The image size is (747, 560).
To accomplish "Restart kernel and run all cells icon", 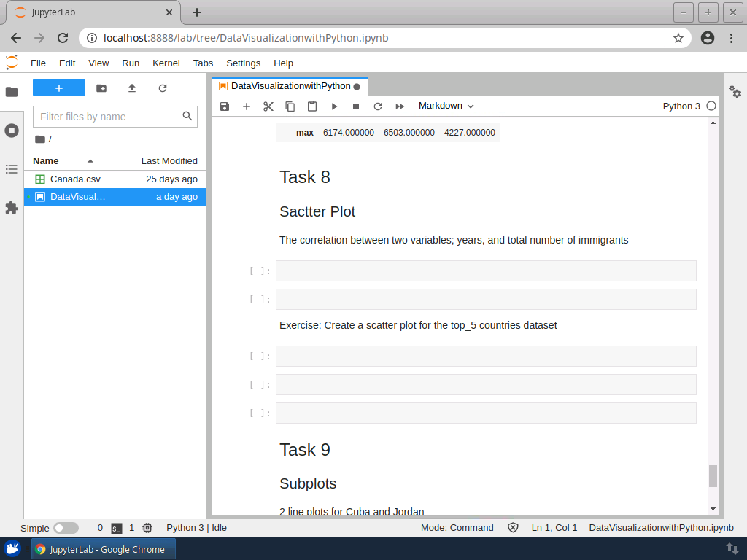I will 400,106.
